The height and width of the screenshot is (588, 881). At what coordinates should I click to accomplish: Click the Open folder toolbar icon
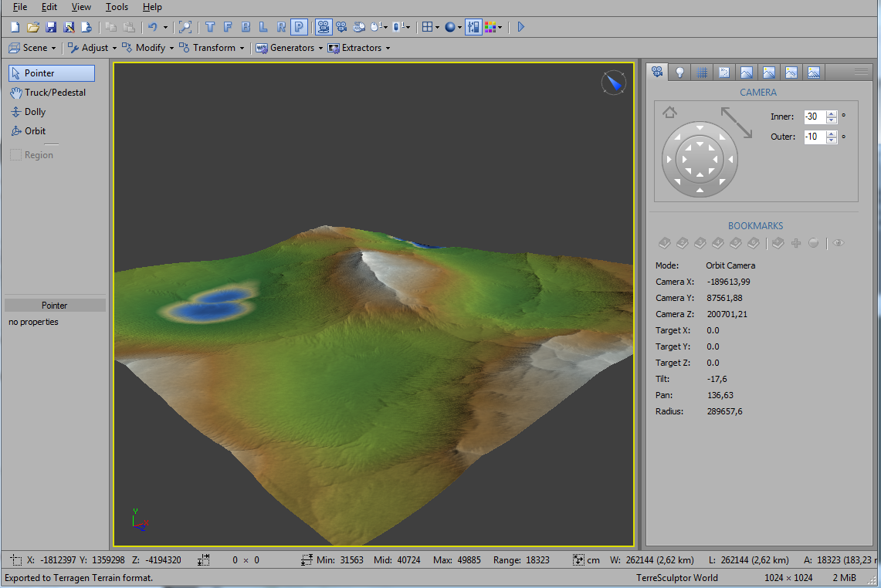click(33, 27)
